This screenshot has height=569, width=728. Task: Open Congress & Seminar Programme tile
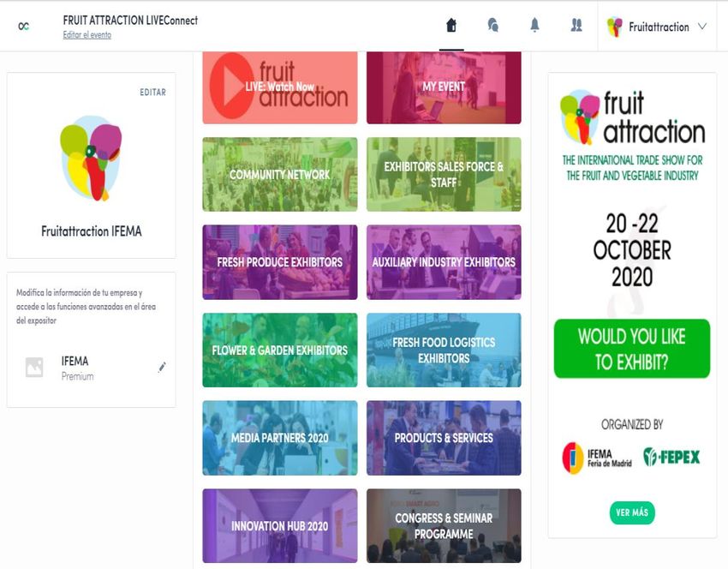444,526
